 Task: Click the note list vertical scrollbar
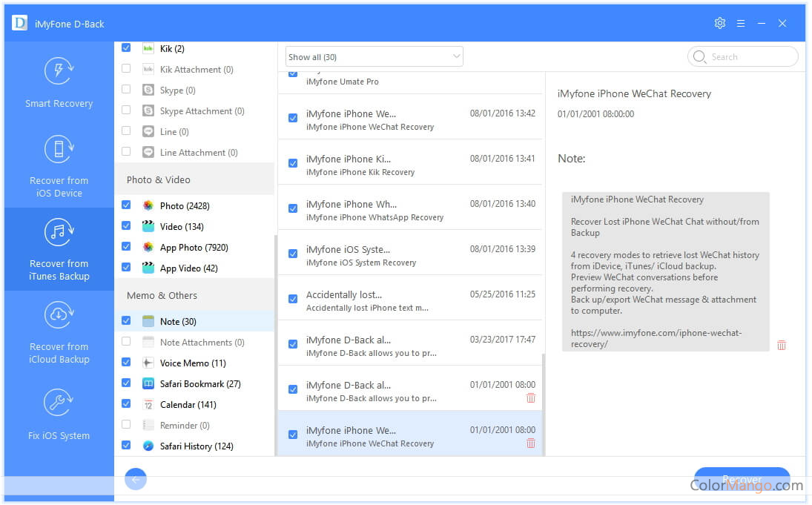click(x=544, y=400)
